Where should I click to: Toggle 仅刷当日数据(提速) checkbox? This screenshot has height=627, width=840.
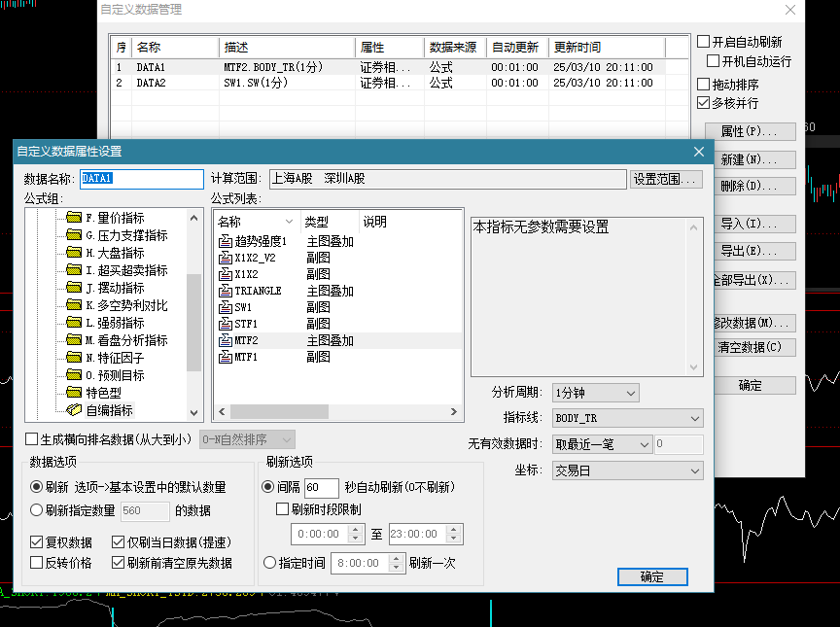pos(118,542)
